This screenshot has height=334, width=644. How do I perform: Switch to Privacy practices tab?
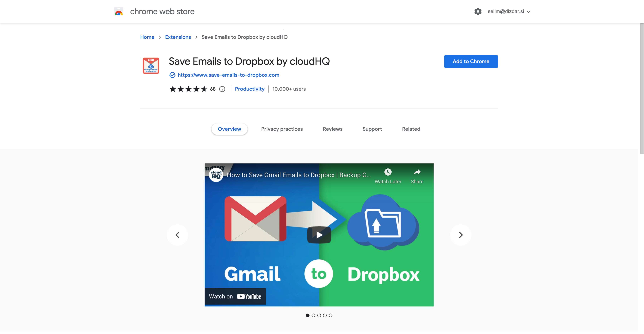282,129
